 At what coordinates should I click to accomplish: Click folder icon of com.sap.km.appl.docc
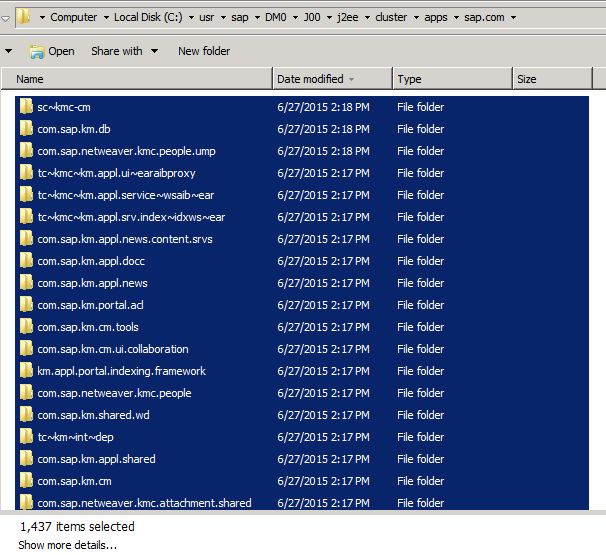coord(26,260)
